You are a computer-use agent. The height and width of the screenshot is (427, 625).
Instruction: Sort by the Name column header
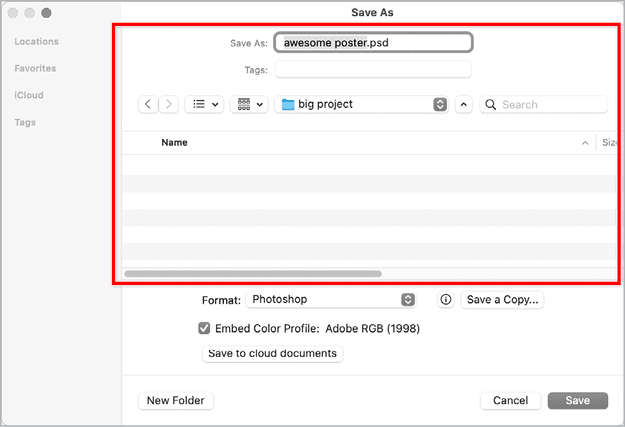[x=174, y=143]
